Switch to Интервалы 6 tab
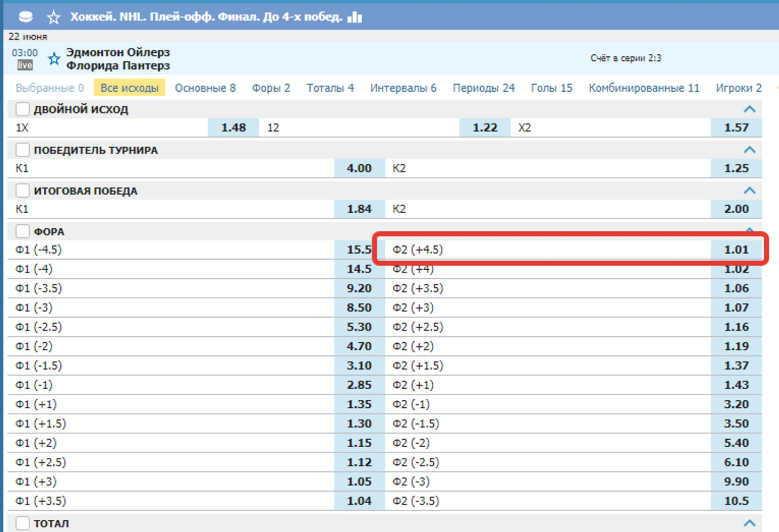This screenshot has height=532, width=779. coord(403,88)
